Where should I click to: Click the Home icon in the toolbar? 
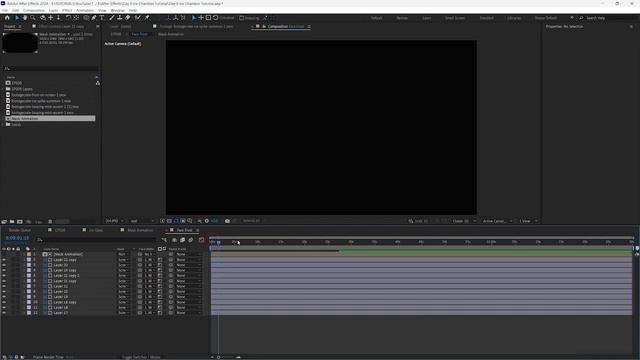coord(7,18)
